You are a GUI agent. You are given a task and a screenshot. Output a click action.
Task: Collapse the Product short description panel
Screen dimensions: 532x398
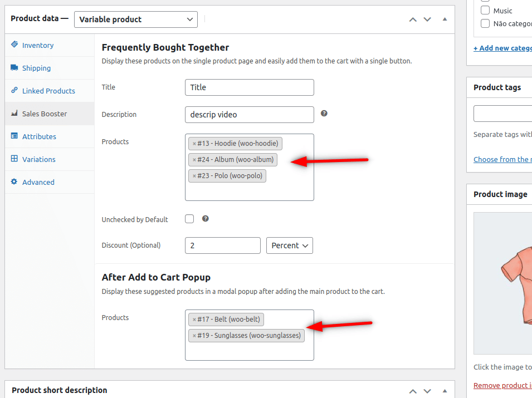(445, 391)
